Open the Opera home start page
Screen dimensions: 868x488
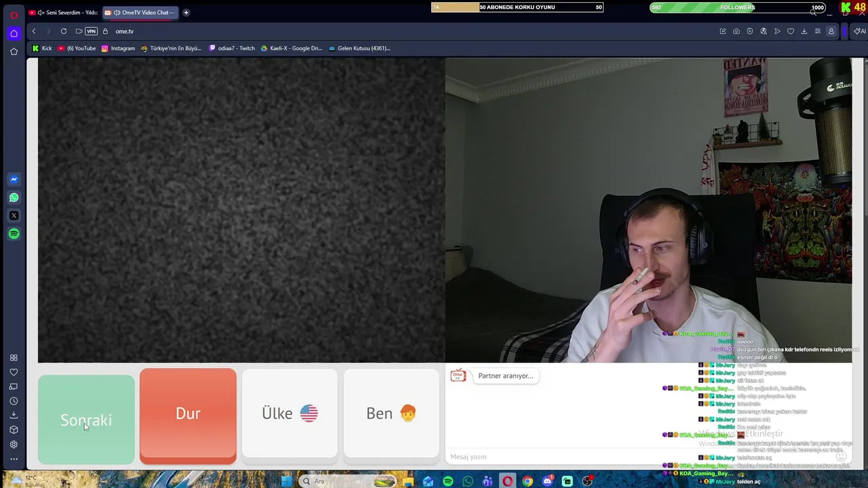(x=14, y=33)
